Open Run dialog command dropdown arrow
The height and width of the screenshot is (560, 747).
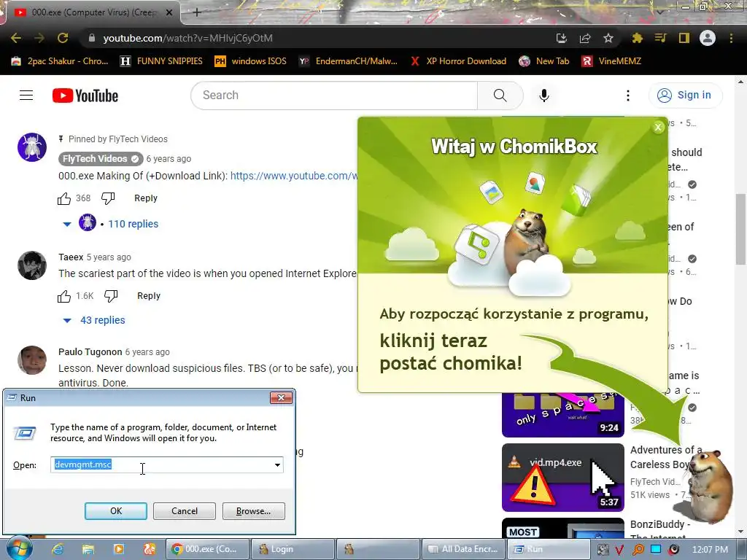(x=277, y=464)
